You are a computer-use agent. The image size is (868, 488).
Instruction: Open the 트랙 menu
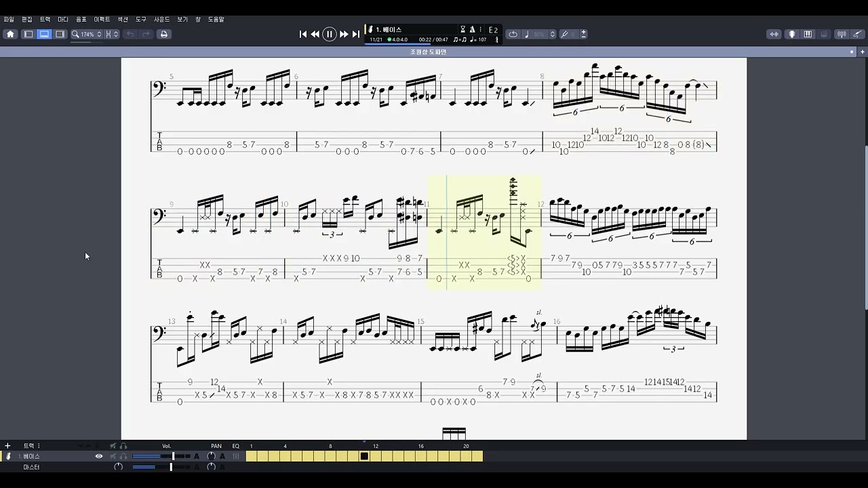pyautogui.click(x=45, y=20)
